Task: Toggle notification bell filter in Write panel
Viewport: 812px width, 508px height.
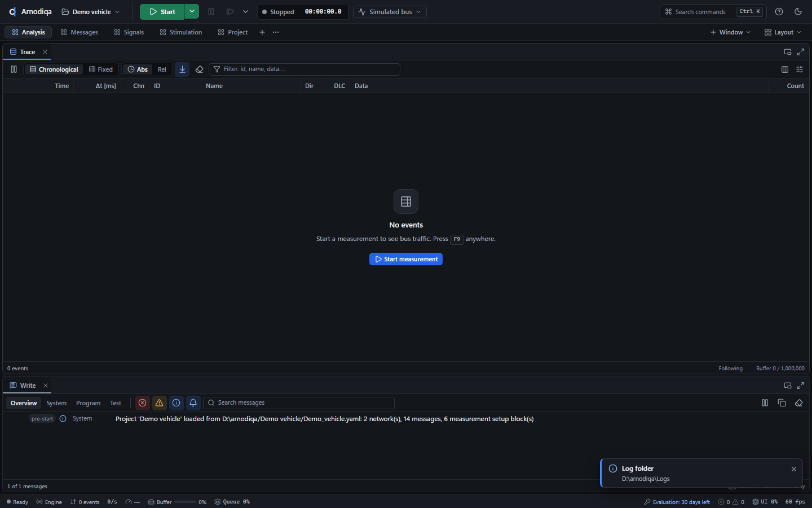Action: (193, 403)
